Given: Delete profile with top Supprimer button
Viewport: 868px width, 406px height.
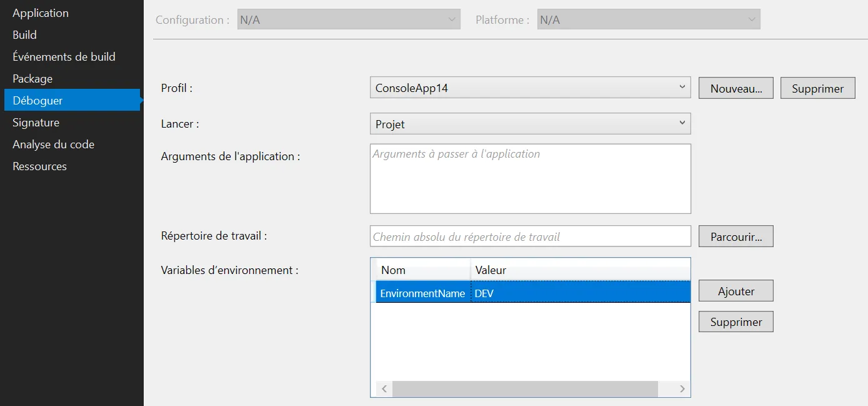Looking at the screenshot, I should click(x=817, y=88).
